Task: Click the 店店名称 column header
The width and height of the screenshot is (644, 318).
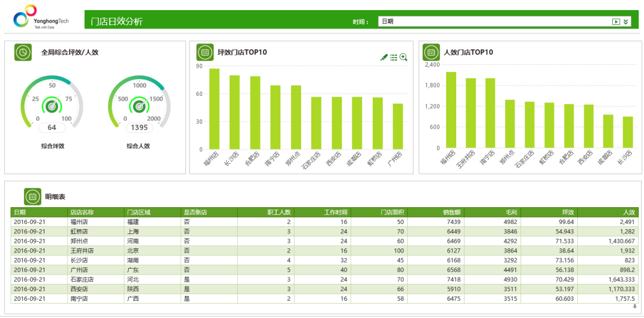Action: coord(95,212)
